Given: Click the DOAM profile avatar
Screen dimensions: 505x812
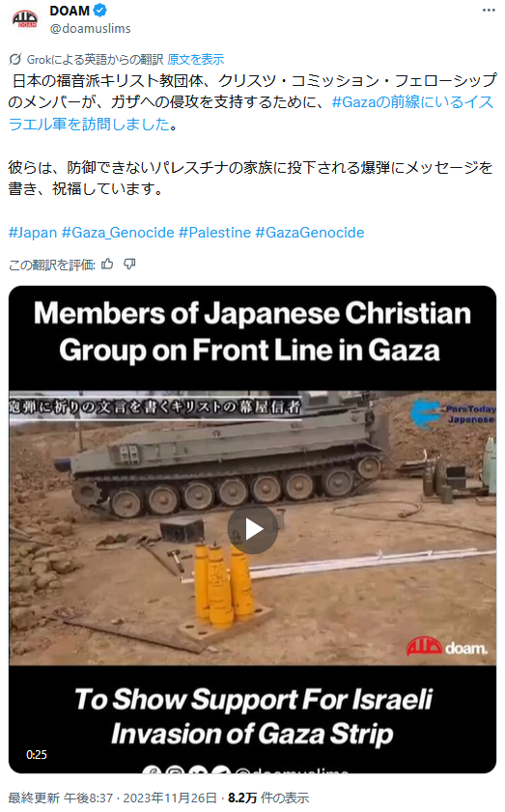Looking at the screenshot, I should coord(25,19).
